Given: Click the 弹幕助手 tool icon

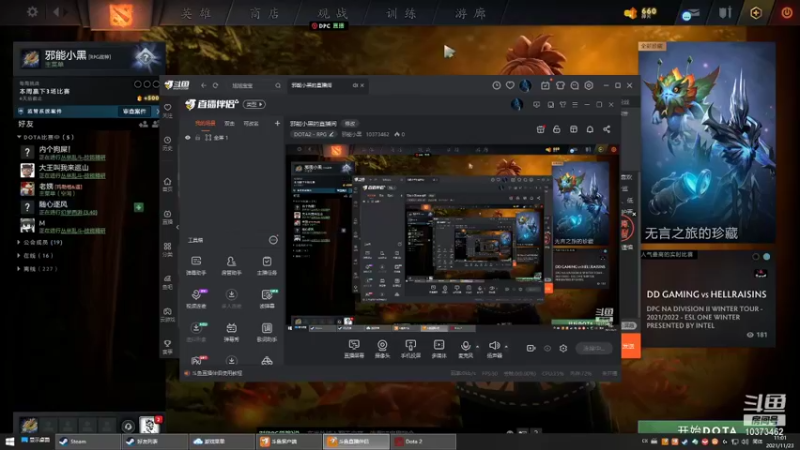Looking at the screenshot, I should 196,266.
